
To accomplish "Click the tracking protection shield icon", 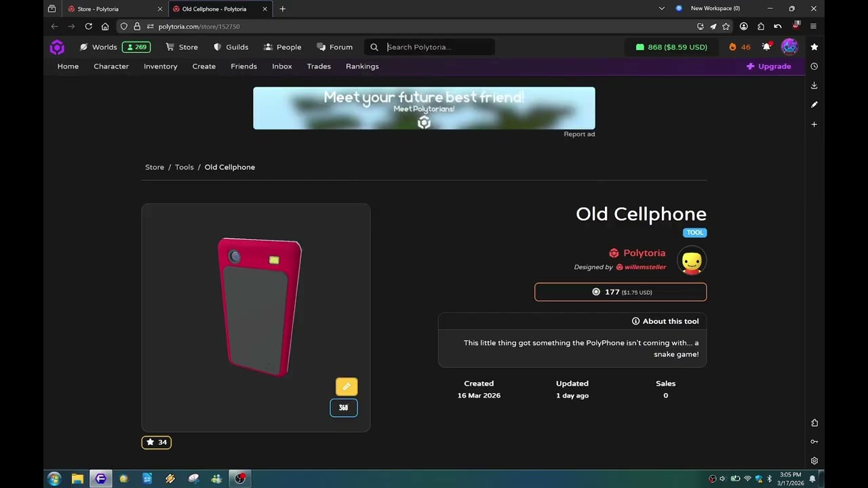I will point(123,26).
